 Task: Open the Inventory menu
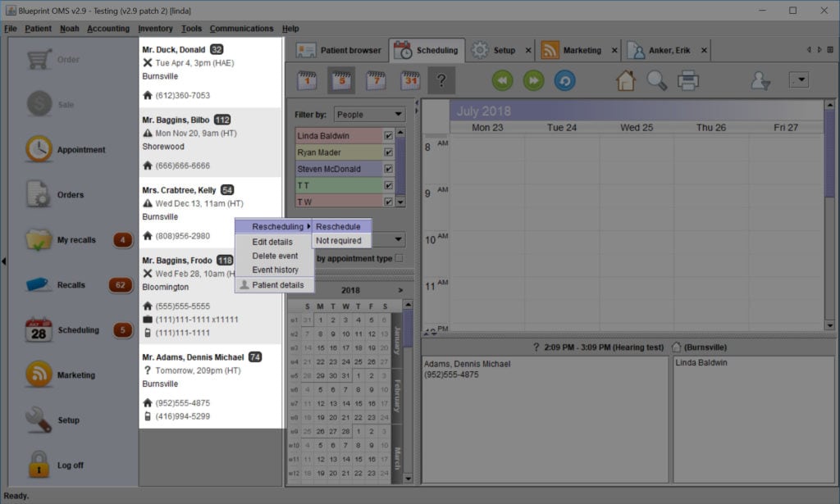click(155, 29)
